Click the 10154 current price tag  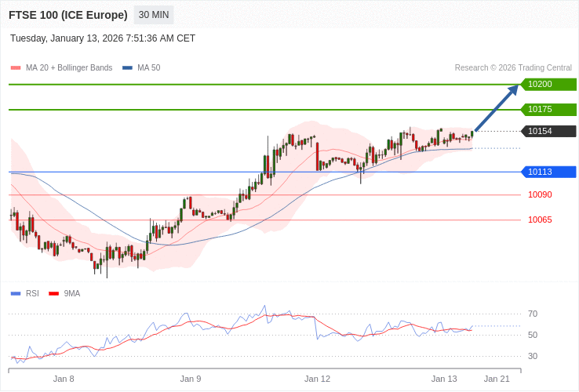548,131
